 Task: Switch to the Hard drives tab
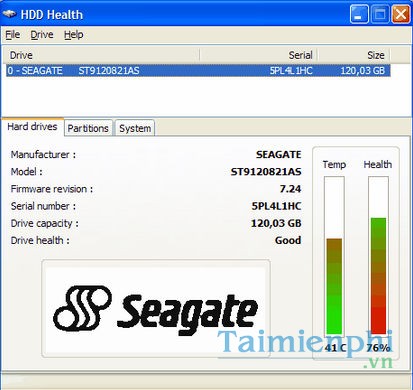32,127
